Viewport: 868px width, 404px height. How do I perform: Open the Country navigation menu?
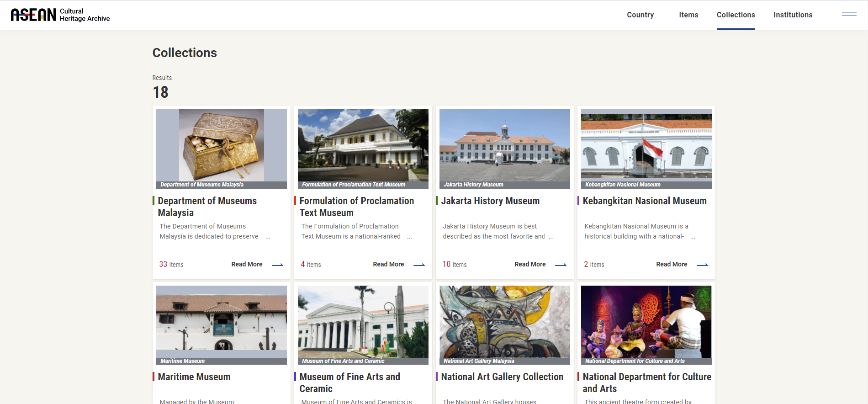640,15
